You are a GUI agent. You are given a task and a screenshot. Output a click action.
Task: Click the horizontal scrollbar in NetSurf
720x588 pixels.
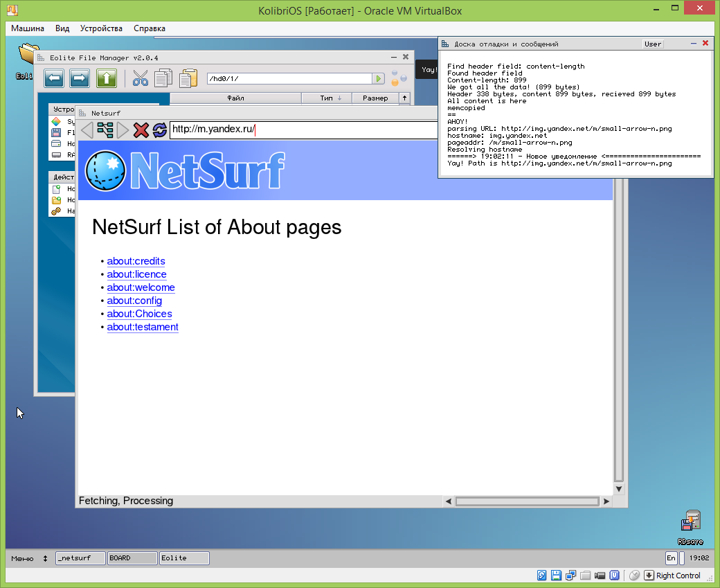tap(526, 501)
